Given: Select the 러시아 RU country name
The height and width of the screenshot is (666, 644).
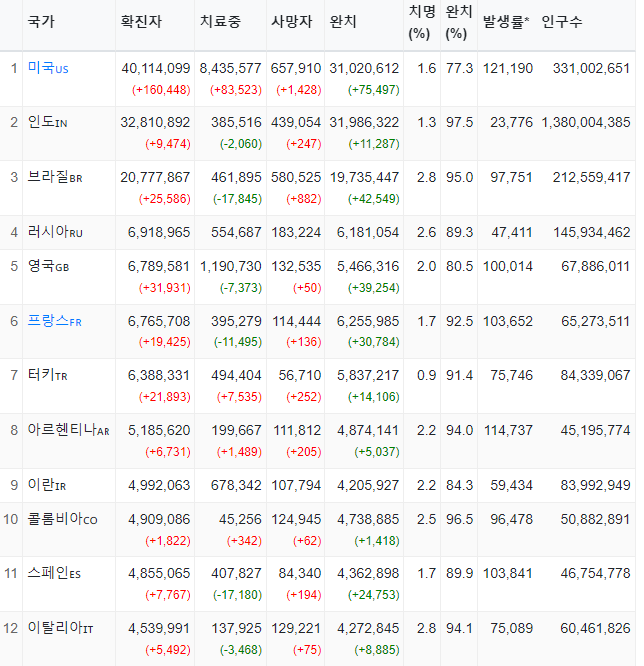Looking at the screenshot, I should pyautogui.click(x=55, y=232).
